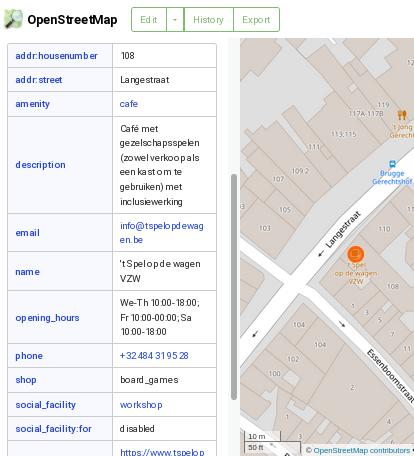This screenshot has height=456, width=414.
Task: Open the Export tab
Action: pos(256,20)
